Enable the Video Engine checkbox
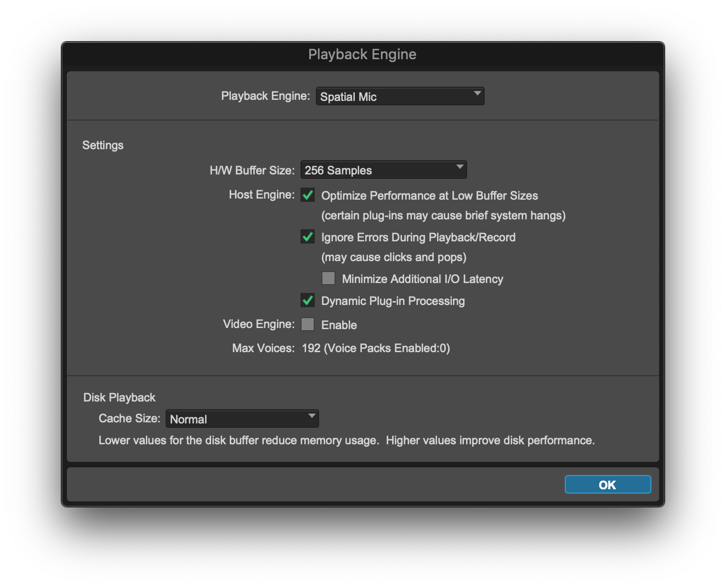Image resolution: width=726 pixels, height=588 pixels. 308,324
